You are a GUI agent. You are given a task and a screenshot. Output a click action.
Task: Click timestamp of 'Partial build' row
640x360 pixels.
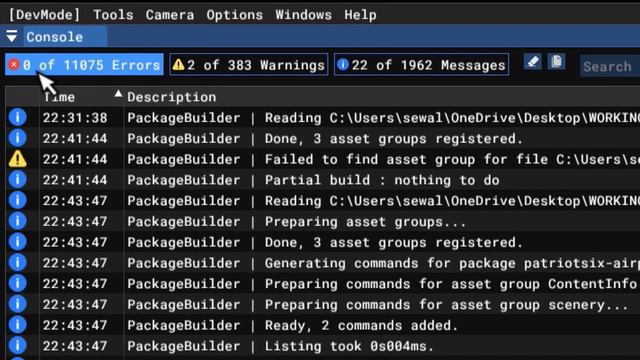pos(75,180)
